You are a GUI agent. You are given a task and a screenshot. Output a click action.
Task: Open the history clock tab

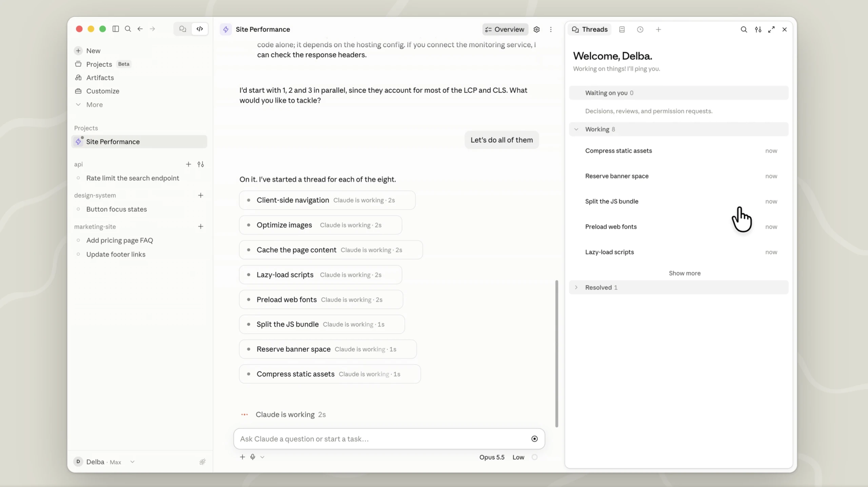coord(640,29)
